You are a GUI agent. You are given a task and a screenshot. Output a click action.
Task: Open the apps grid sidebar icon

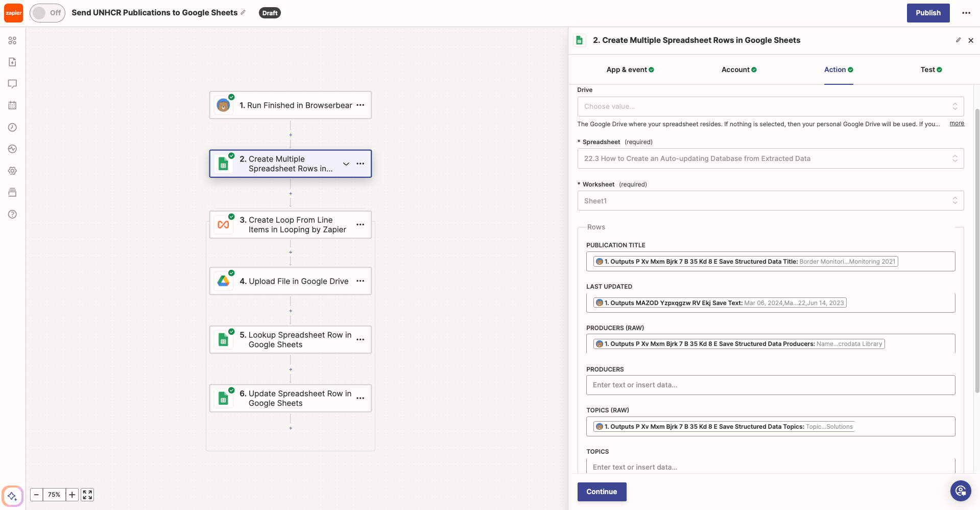13,40
